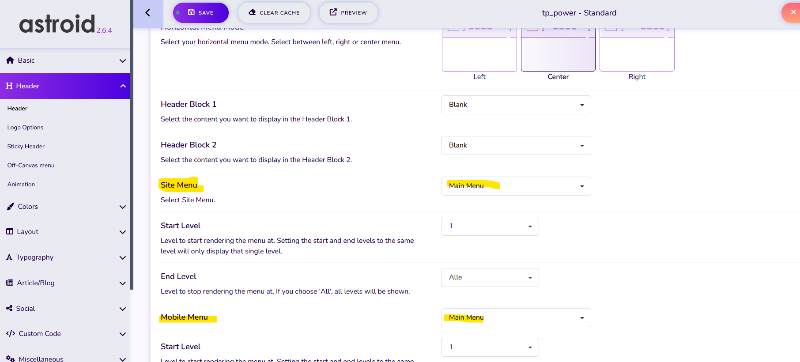Open the Preview button
Image resolution: width=800 pixels, height=362 pixels.
click(348, 13)
